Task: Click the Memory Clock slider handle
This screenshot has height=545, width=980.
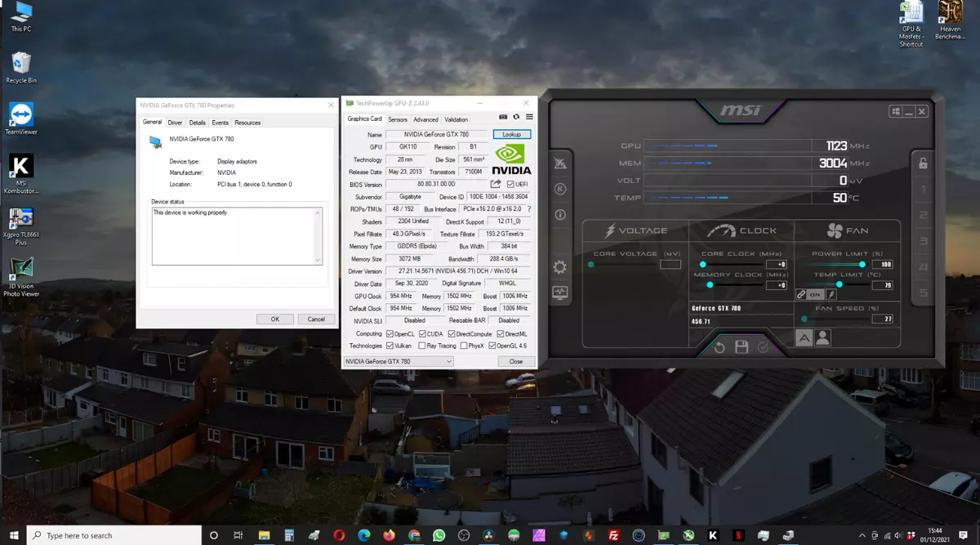Action: click(x=710, y=285)
